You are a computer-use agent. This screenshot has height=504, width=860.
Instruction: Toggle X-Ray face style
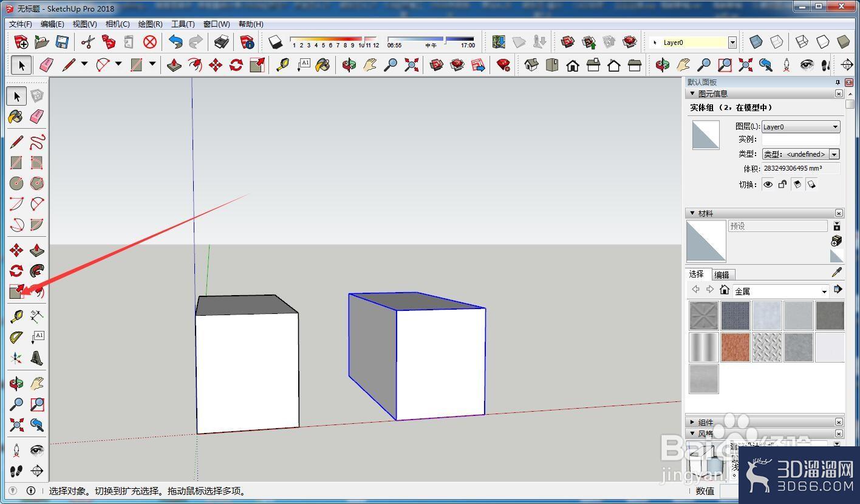coord(756,42)
